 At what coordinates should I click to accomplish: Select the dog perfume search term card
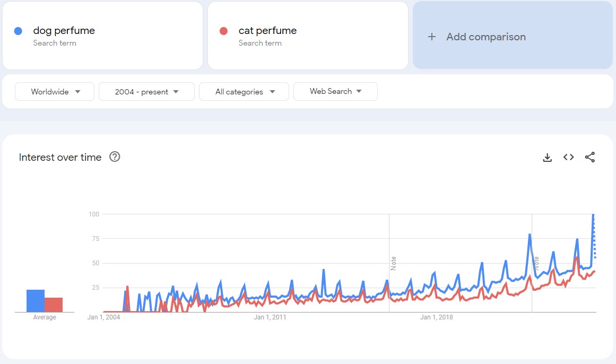tap(102, 35)
